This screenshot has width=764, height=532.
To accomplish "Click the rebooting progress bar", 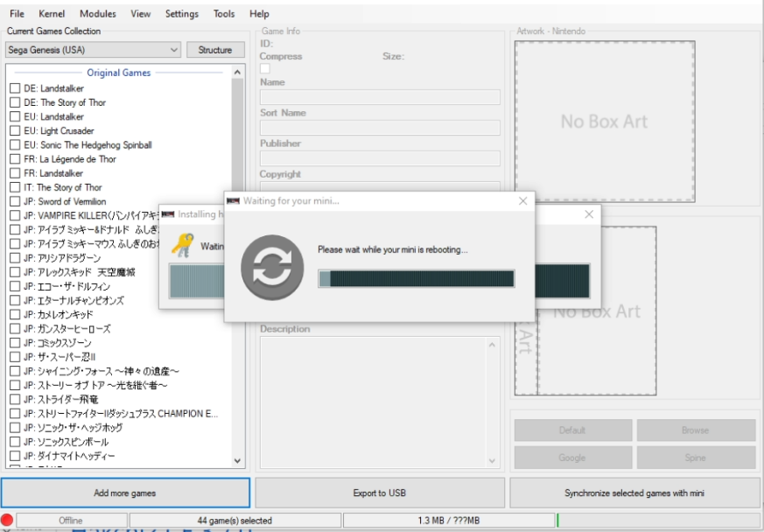I will coord(417,278).
